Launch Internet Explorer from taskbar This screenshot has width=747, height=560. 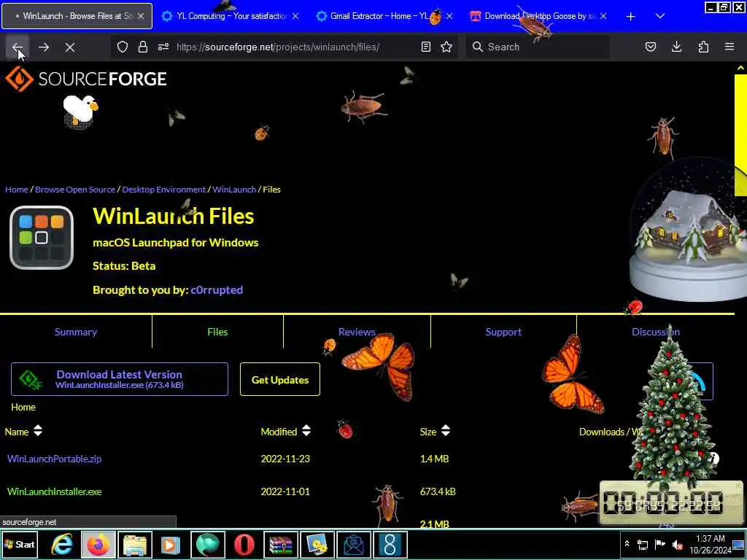click(63, 544)
